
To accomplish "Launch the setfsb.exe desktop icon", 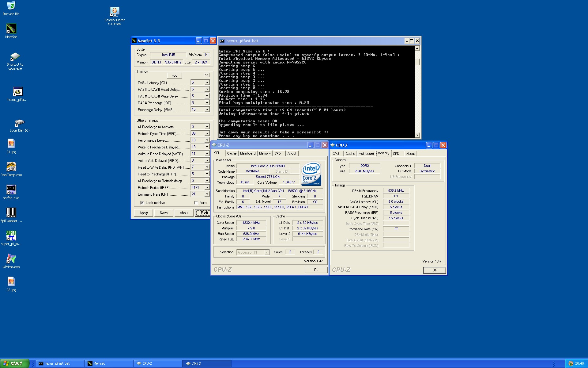I will click(x=11, y=192).
